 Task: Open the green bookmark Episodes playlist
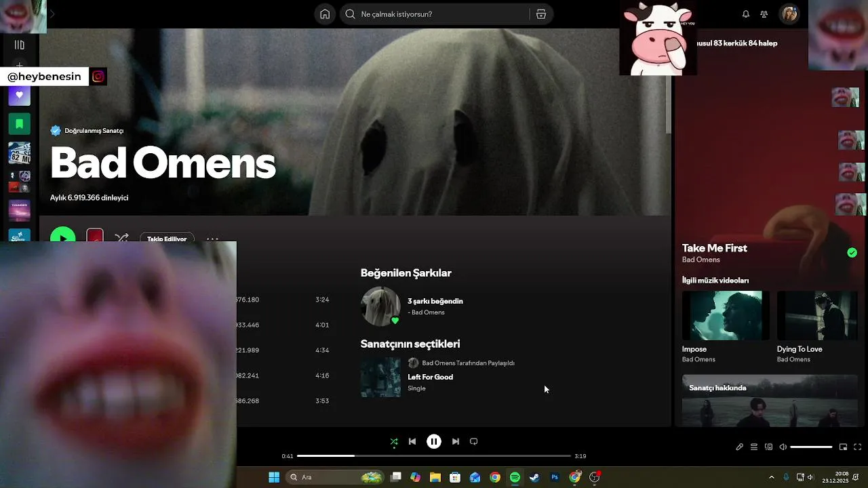click(x=20, y=124)
